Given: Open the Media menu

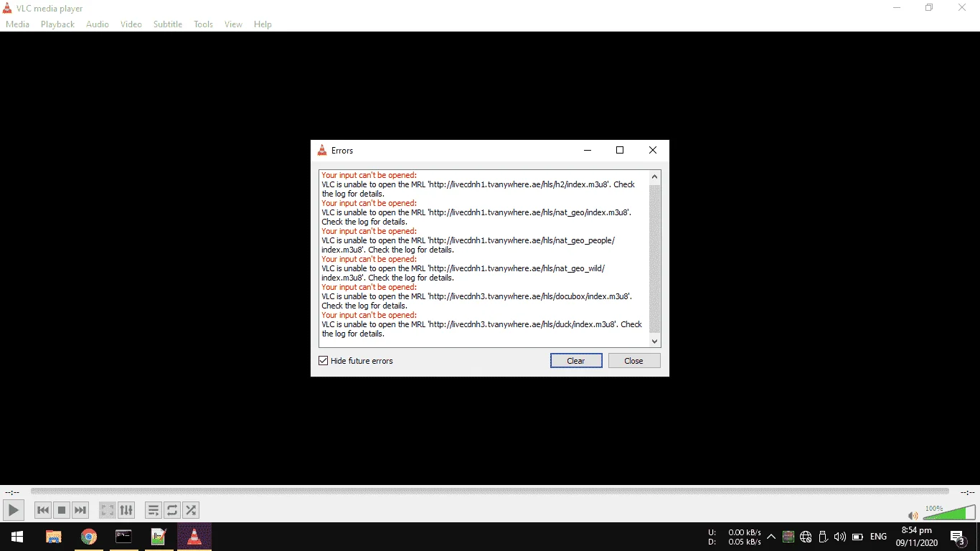Looking at the screenshot, I should (x=17, y=24).
